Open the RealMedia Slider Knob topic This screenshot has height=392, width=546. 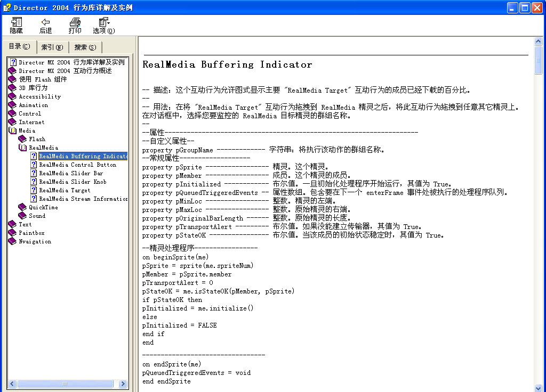[x=73, y=182]
